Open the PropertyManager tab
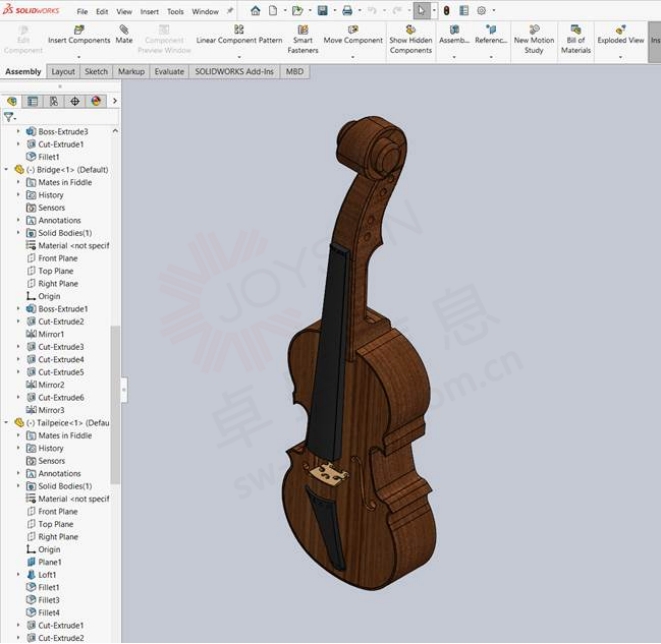 click(32, 101)
